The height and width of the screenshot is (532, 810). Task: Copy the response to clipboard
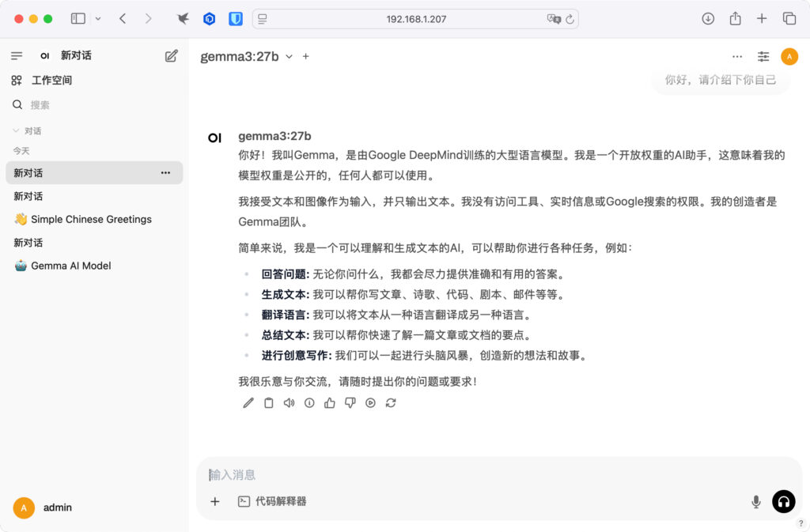point(269,403)
